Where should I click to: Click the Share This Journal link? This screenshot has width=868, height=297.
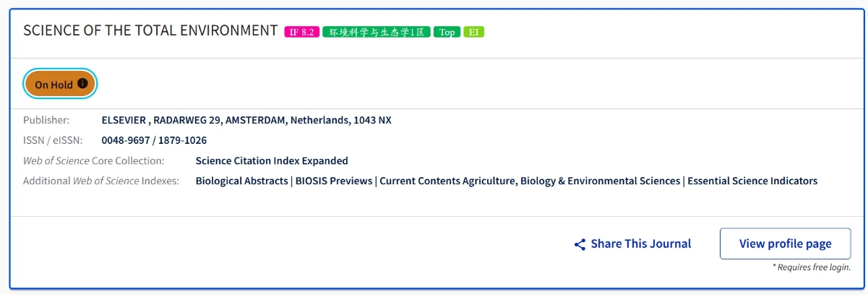click(x=632, y=244)
